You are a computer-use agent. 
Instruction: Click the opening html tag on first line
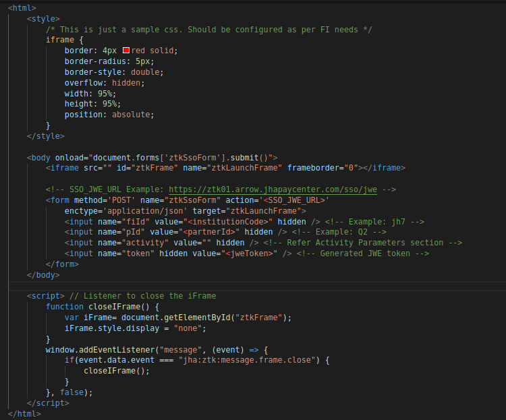(x=22, y=7)
